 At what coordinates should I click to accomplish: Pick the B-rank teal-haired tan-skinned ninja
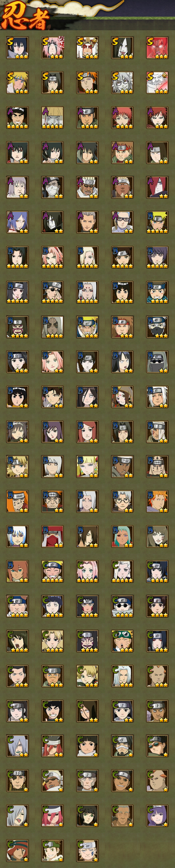tap(122, 536)
